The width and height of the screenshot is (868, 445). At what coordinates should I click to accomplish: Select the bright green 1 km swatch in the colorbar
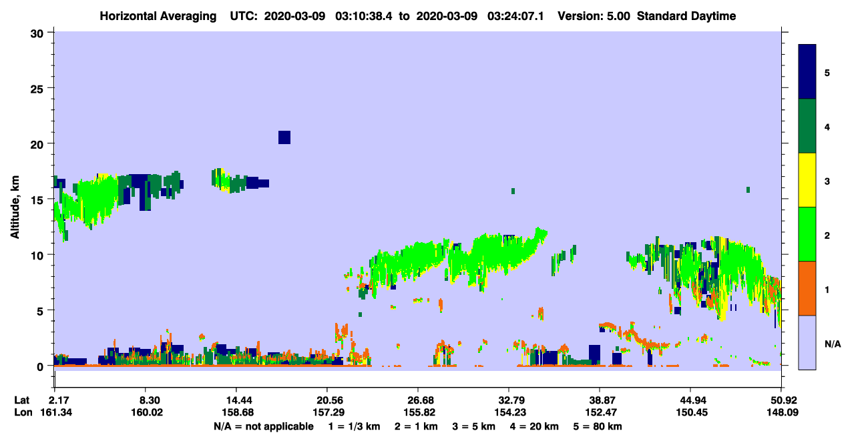807,234
